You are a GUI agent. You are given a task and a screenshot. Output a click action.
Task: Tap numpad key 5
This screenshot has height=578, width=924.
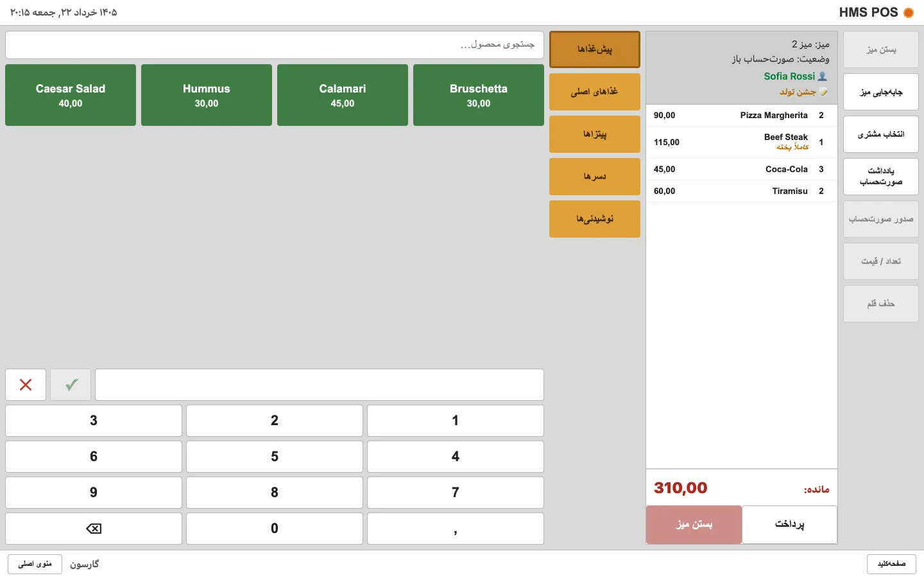pyautogui.click(x=275, y=457)
